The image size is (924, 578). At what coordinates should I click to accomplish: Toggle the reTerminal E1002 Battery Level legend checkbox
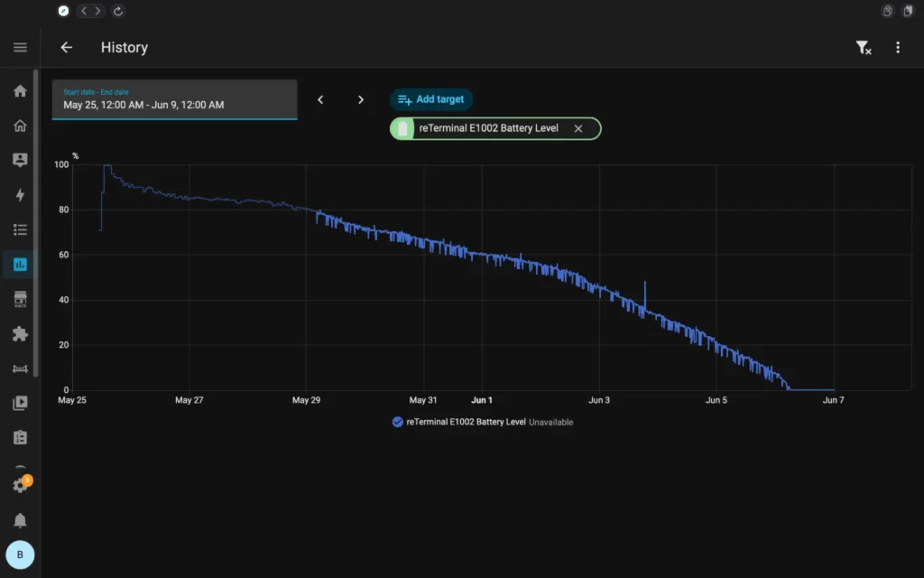click(x=398, y=422)
